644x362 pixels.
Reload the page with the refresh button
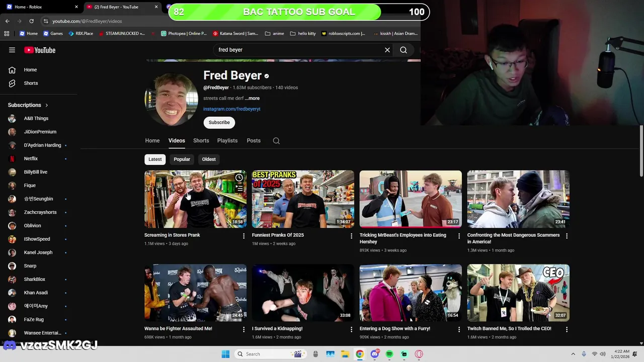point(31,21)
